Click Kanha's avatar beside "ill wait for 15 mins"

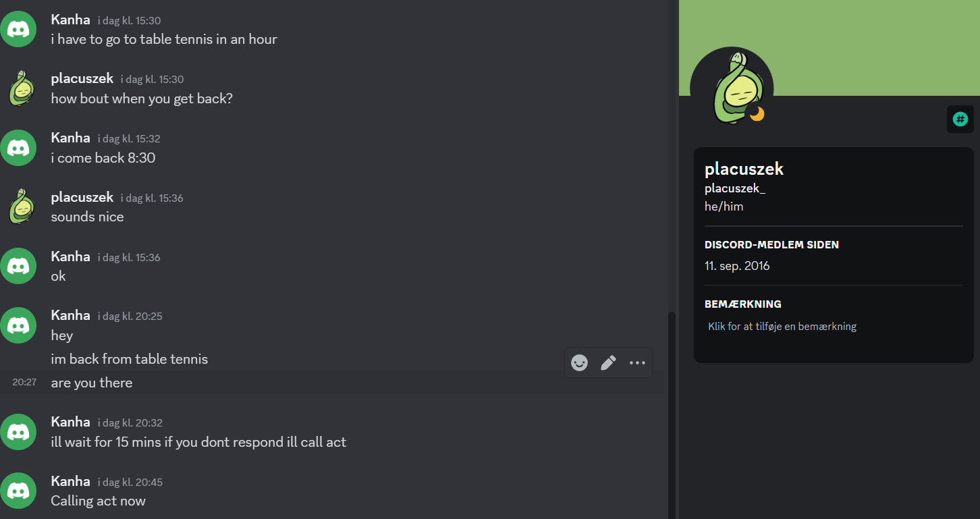click(x=18, y=432)
